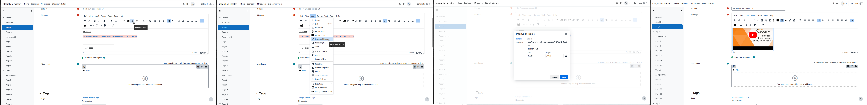
Task: Collapse Topic 1 chevron in Insert-menu pane sidebar
Action: (220, 32)
